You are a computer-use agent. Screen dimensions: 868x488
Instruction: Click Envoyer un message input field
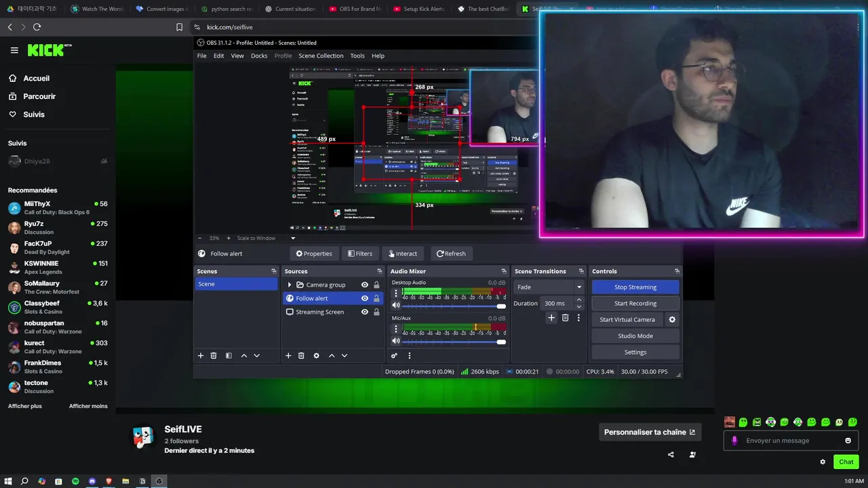pos(791,441)
